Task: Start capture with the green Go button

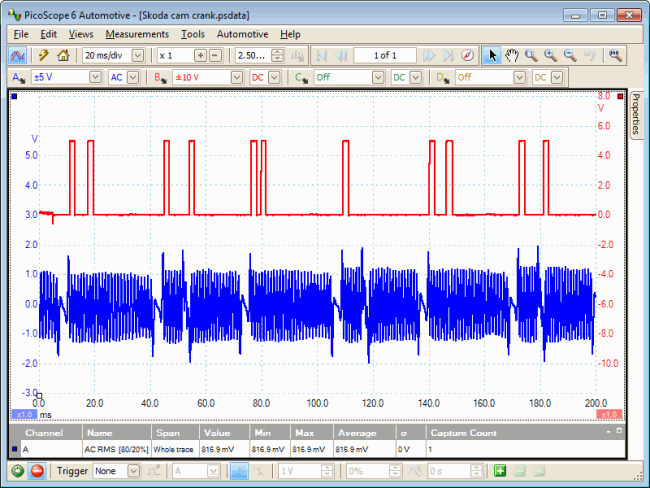Action: coord(17,471)
